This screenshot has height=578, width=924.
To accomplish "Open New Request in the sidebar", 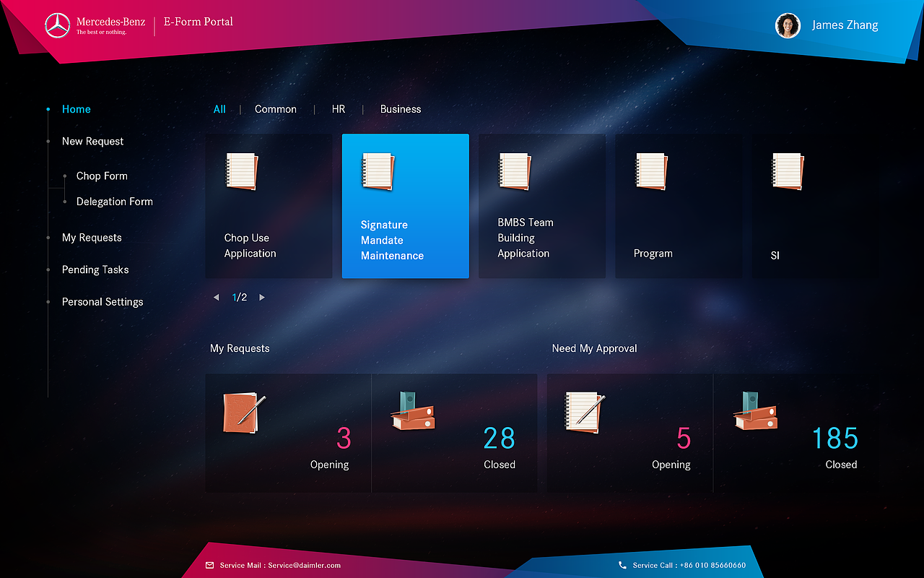I will coord(93,142).
